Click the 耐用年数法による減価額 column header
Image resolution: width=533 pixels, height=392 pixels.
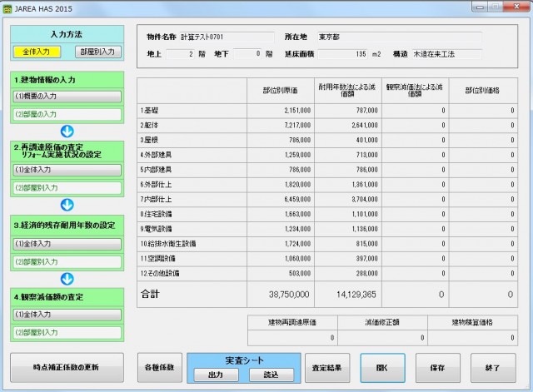pos(348,91)
